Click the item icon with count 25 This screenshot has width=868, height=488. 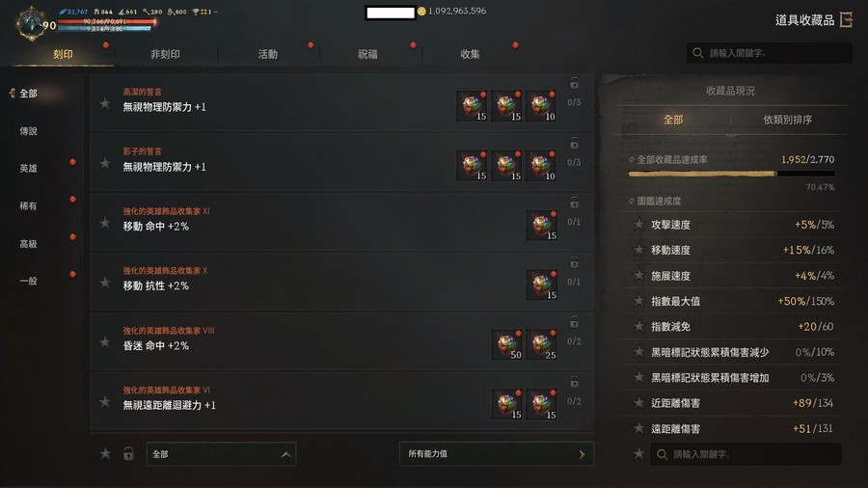541,344
